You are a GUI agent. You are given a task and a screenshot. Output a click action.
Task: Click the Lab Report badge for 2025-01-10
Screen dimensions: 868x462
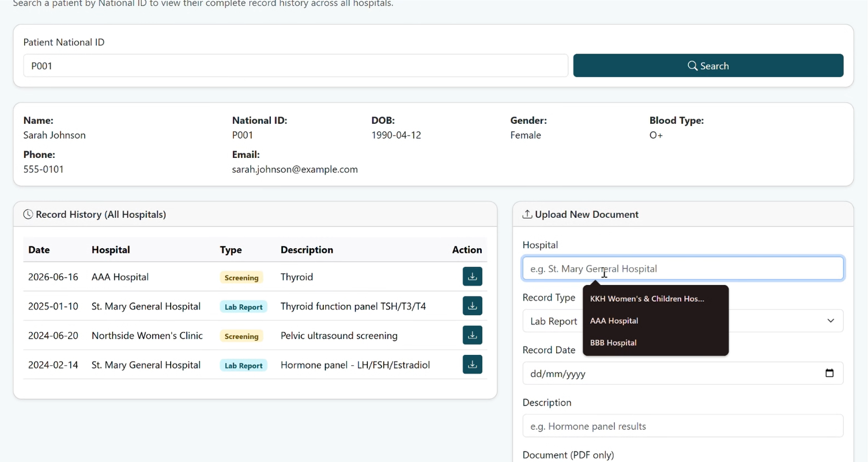pyautogui.click(x=243, y=307)
